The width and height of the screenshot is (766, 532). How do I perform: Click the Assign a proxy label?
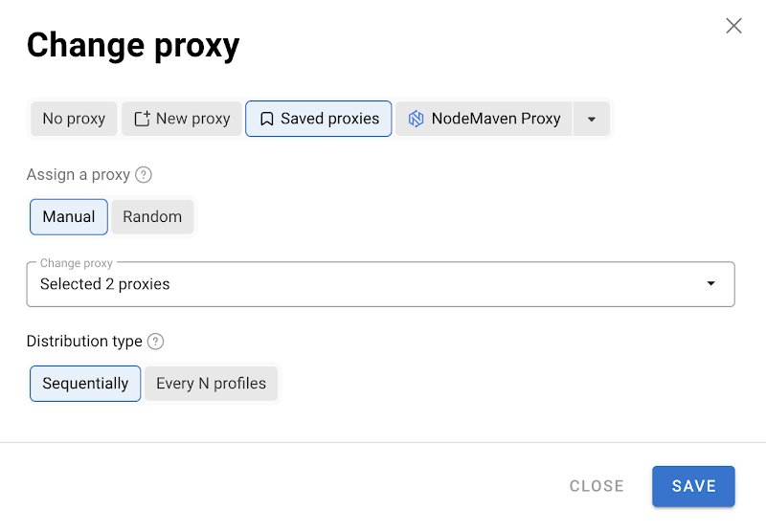tap(78, 174)
